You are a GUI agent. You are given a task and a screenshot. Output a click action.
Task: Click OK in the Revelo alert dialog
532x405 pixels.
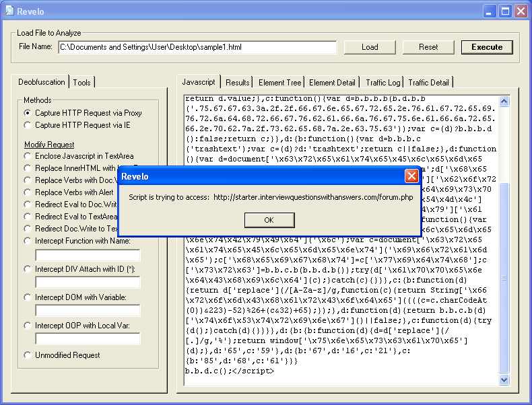(269, 220)
